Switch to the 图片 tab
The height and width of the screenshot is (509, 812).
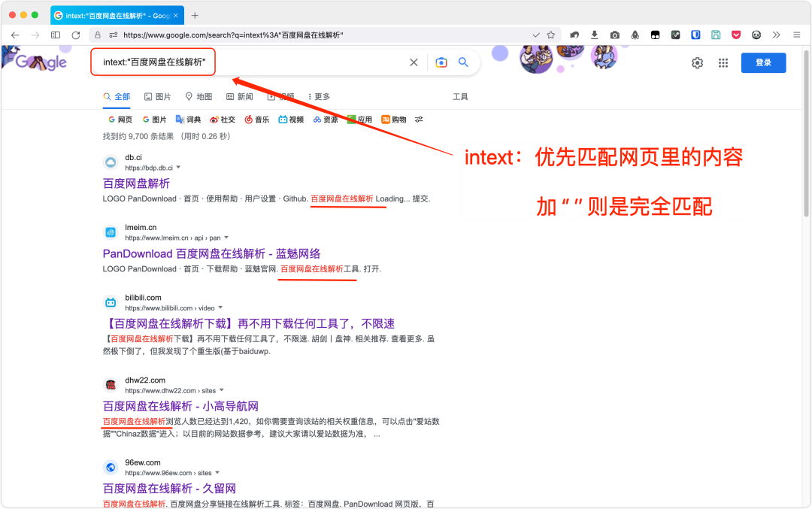click(157, 97)
